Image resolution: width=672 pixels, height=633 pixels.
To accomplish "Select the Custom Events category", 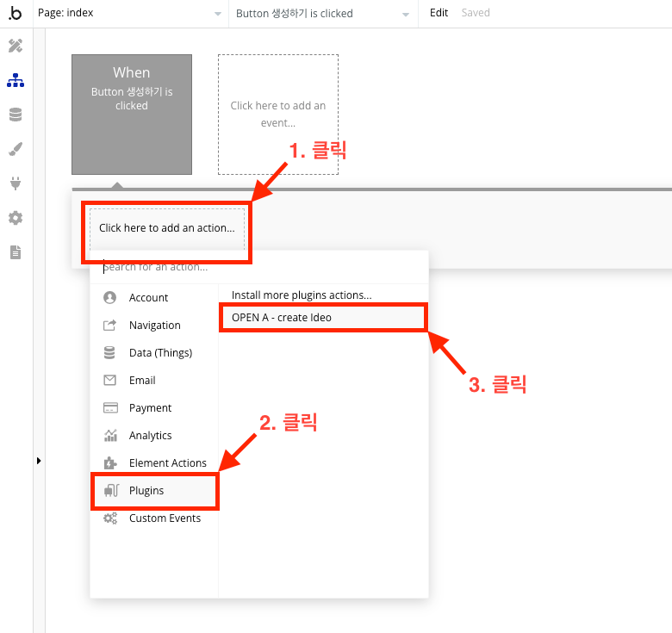I will pyautogui.click(x=154, y=518).
